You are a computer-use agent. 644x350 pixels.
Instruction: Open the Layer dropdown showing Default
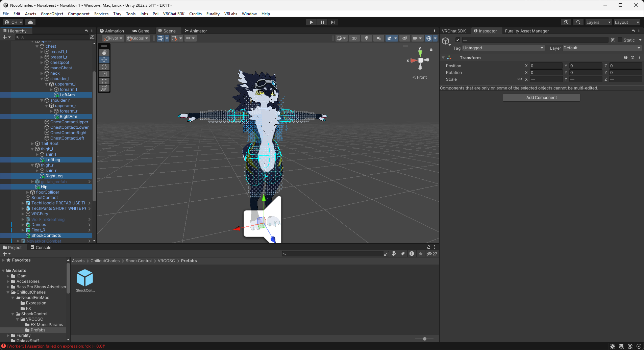[x=602, y=48]
